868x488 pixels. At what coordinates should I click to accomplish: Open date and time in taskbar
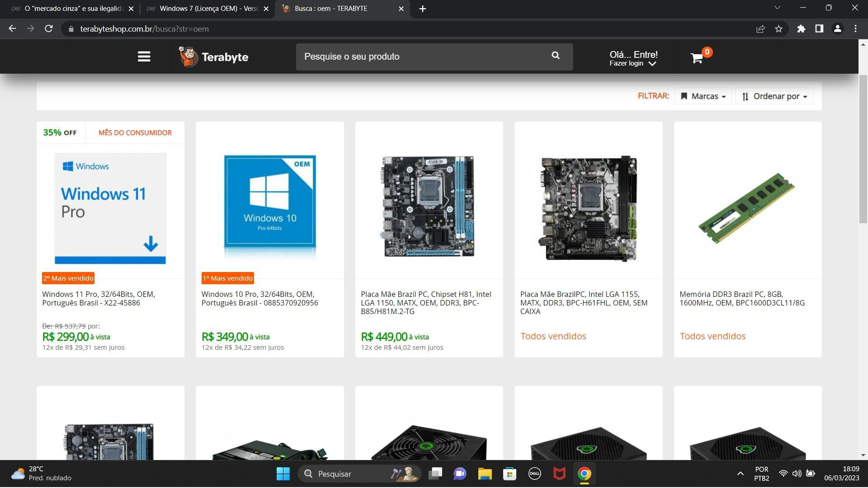tap(841, 474)
